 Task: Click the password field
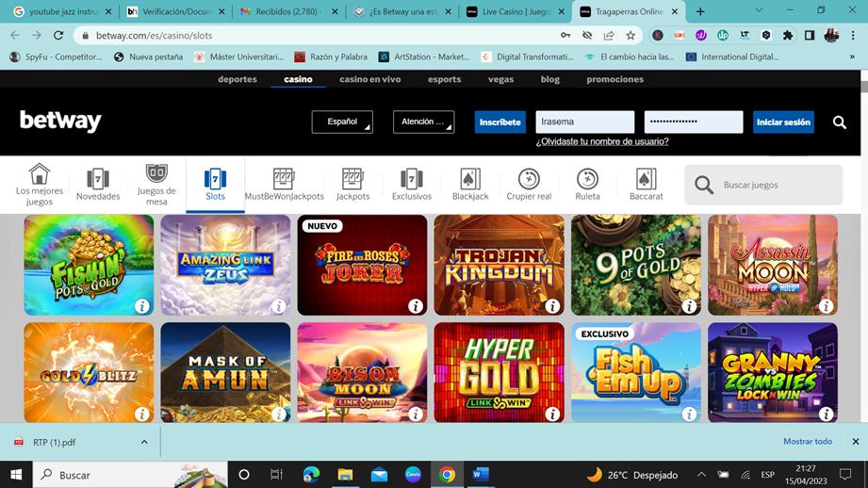pos(693,122)
